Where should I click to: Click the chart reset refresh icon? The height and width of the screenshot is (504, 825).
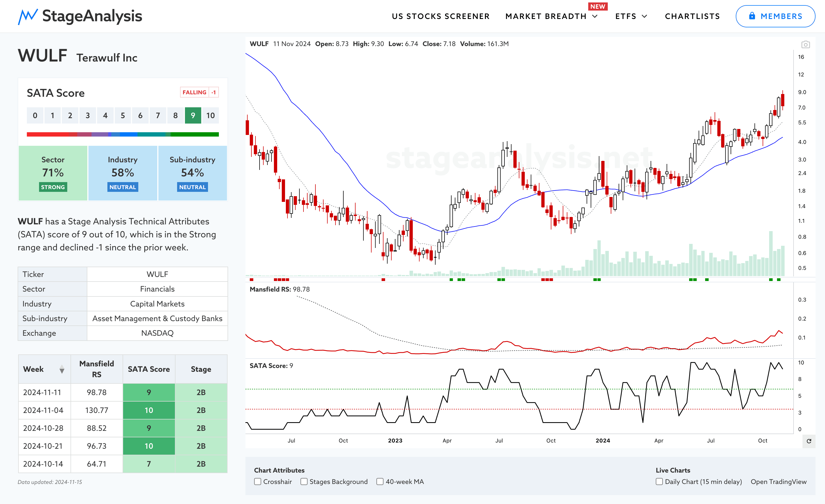pyautogui.click(x=809, y=441)
